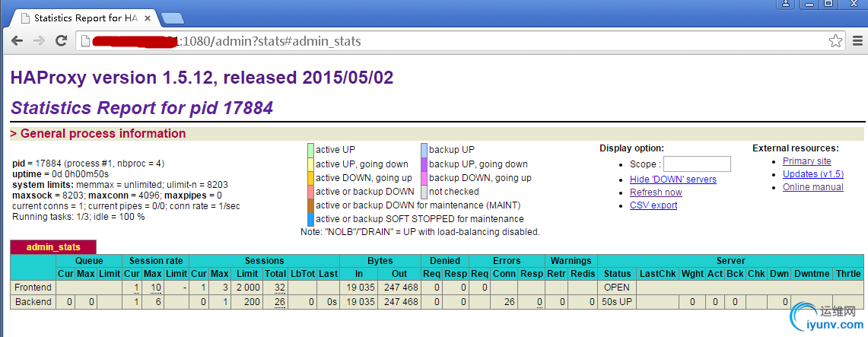Screen dimensions: 868x337
Task: Open the Chrome user profile button
Action: coord(786,4)
